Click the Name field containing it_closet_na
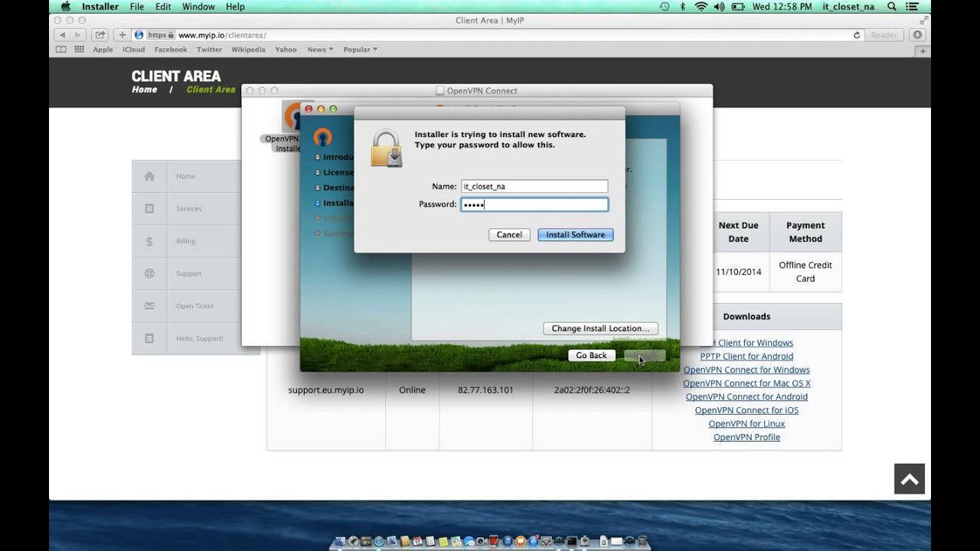Screen dimensions: 980x551 [534, 186]
